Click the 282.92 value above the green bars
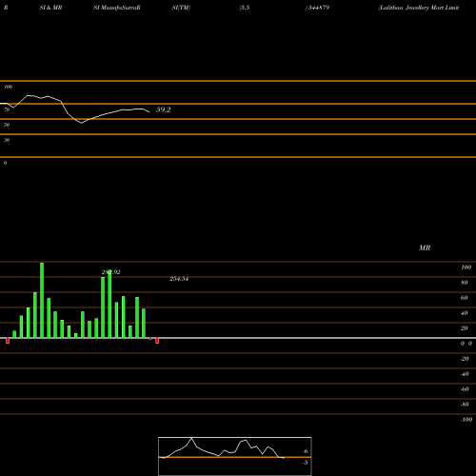Image resolution: width=476 pixels, height=476 pixels. click(x=111, y=272)
